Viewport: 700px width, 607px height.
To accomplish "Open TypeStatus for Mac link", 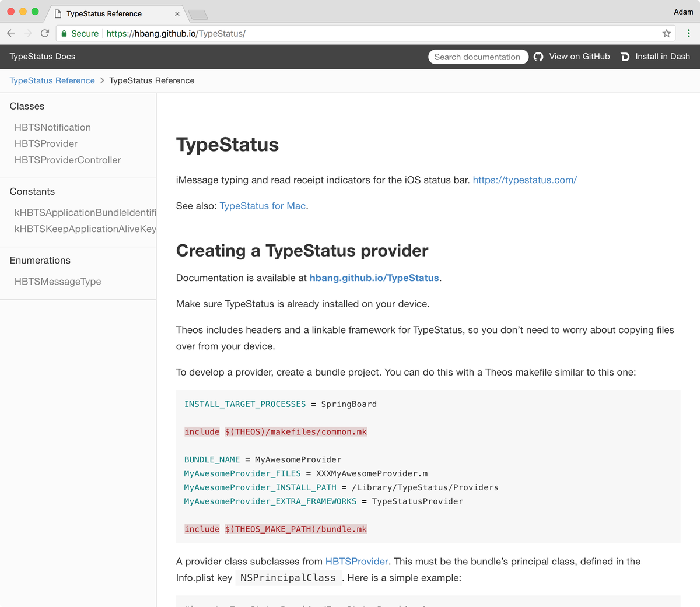I will [x=262, y=206].
